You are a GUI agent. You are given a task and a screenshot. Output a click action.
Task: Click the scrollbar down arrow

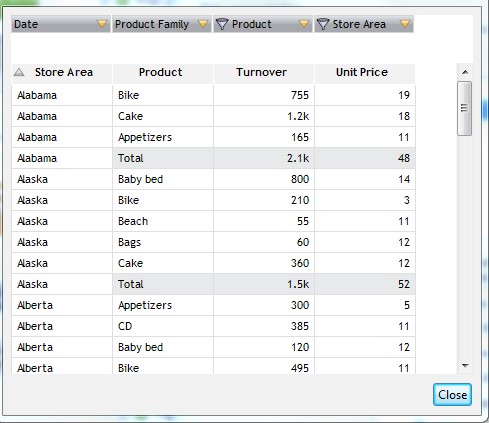465,366
